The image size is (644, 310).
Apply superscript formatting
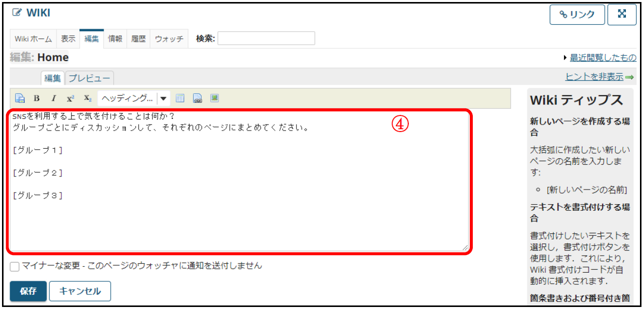(x=70, y=98)
